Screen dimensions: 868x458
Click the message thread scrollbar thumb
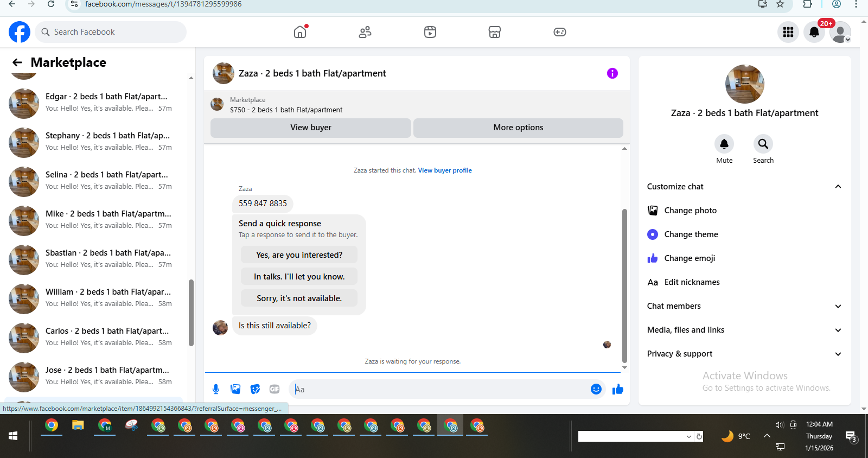(x=624, y=285)
